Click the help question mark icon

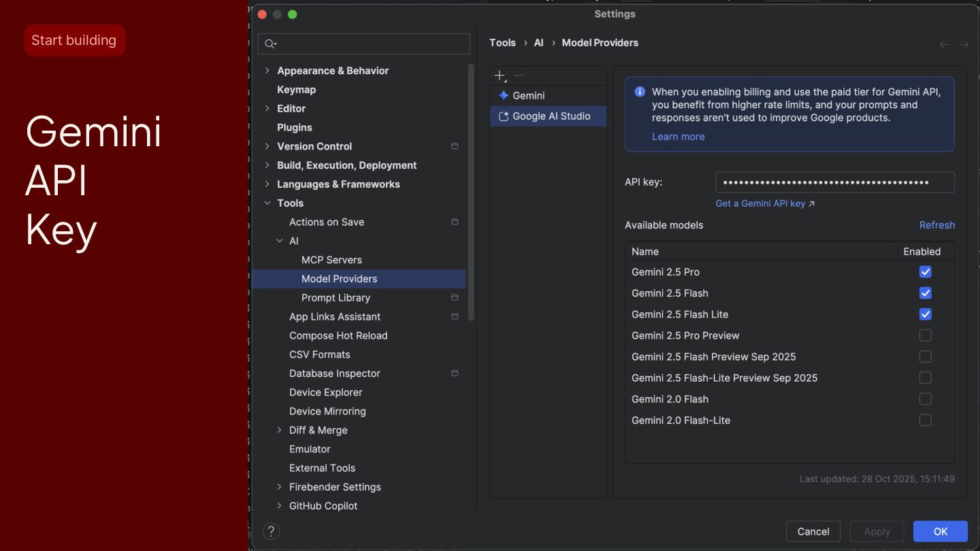tap(271, 531)
